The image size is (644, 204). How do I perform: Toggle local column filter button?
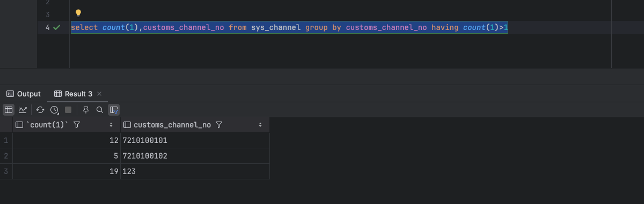pos(114,110)
